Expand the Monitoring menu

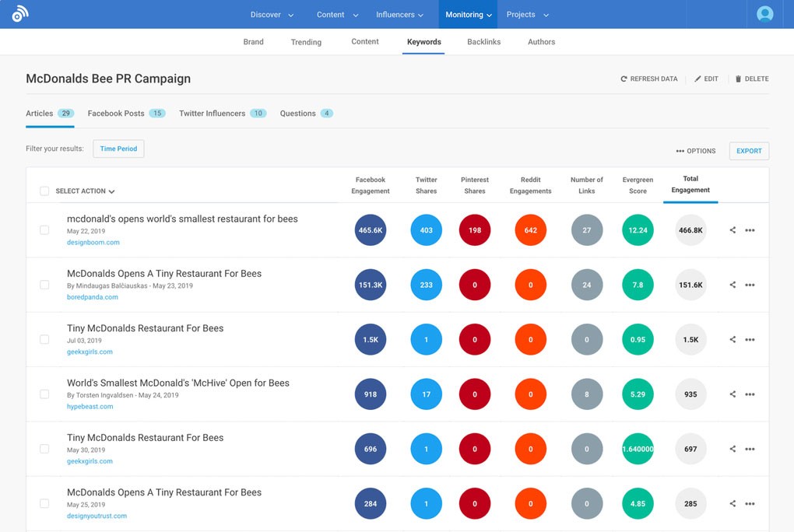[469, 15]
